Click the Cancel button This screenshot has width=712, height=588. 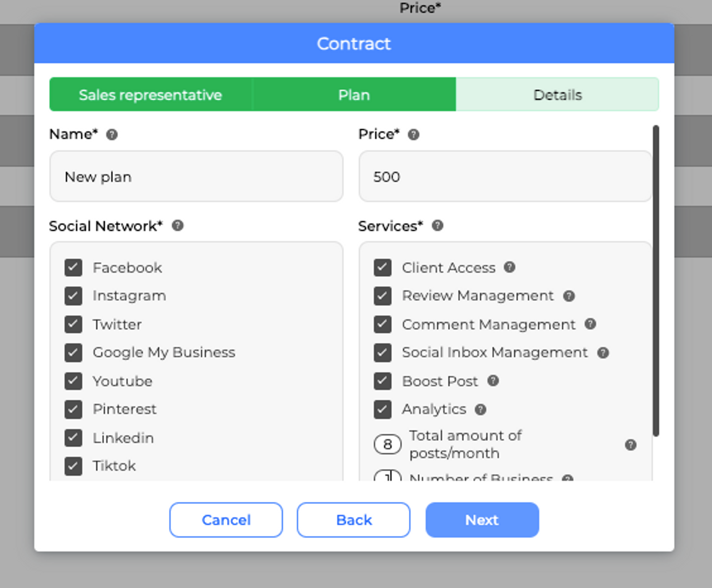[x=226, y=520]
